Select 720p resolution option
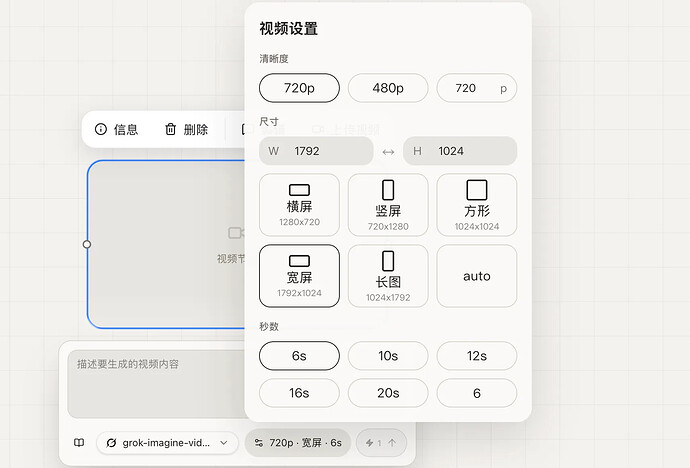Viewport: 690px width, 468px height. coord(299,88)
